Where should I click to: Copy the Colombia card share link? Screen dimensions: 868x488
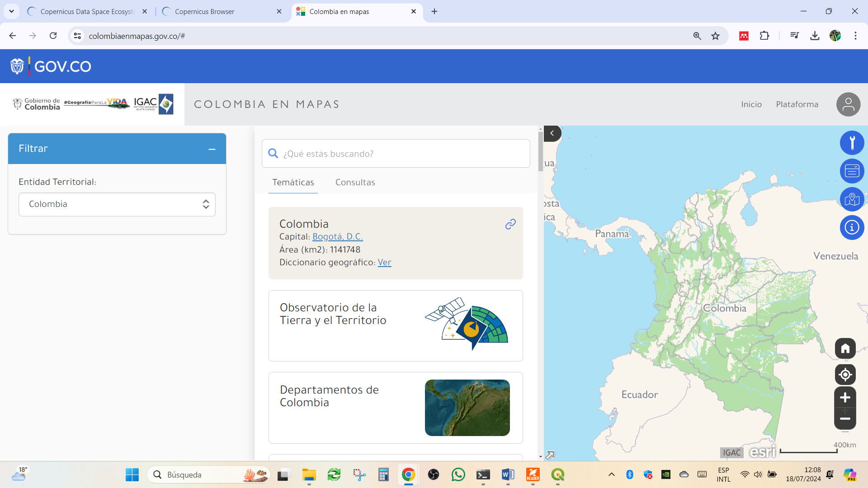510,224
